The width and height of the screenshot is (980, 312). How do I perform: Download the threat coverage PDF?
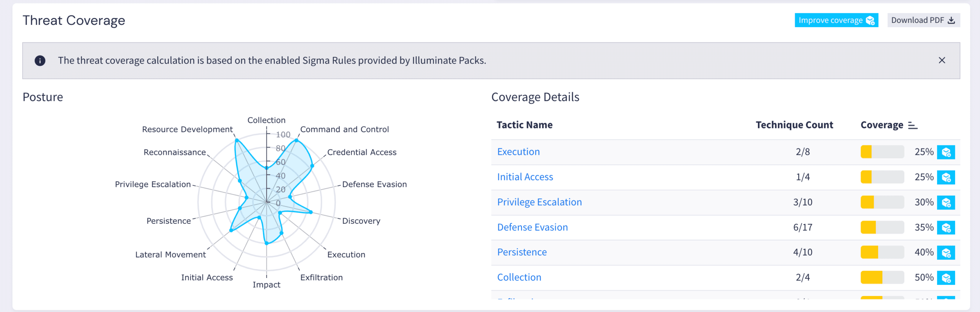(x=923, y=20)
